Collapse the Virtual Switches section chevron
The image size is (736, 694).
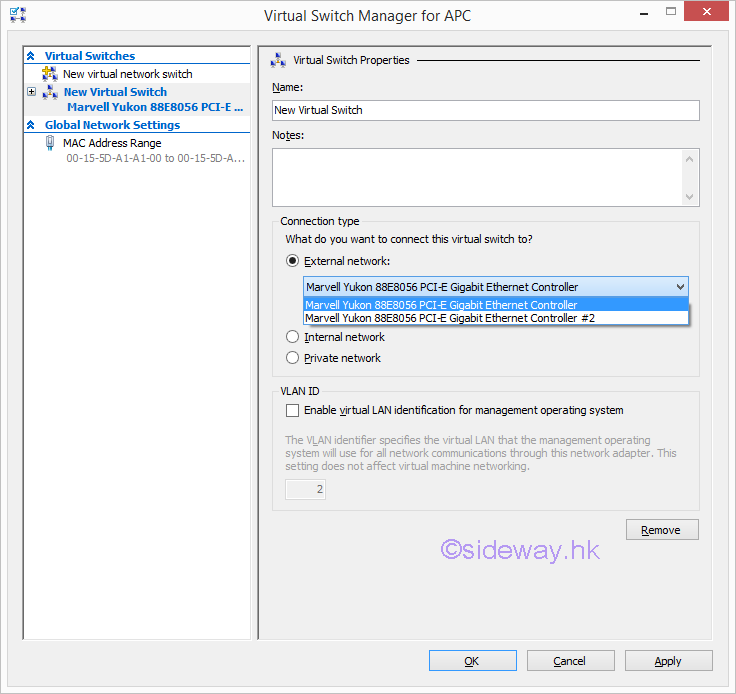click(31, 57)
